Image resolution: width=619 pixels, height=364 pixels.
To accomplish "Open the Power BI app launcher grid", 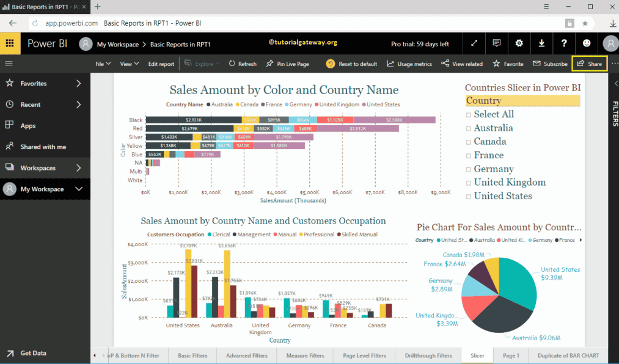I will click(x=10, y=43).
